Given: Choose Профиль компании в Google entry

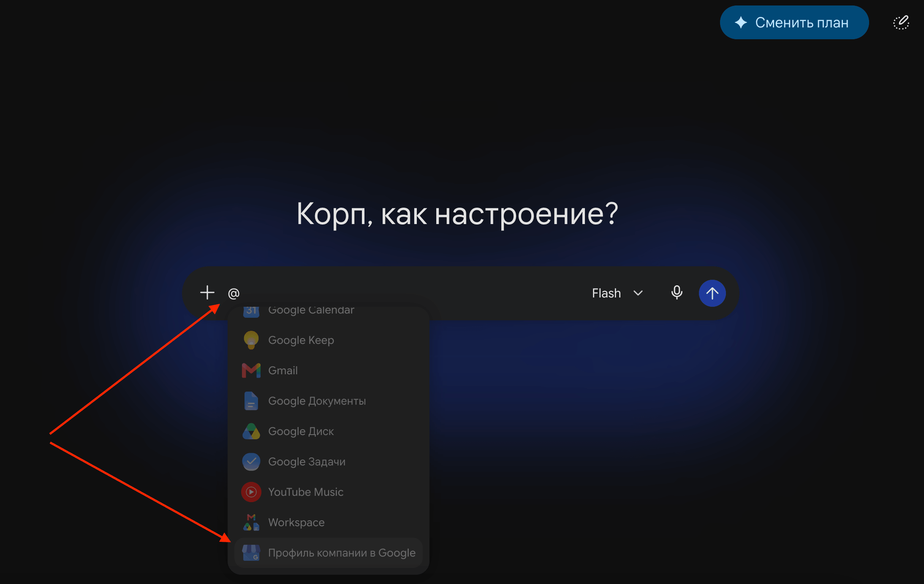Looking at the screenshot, I should (x=329, y=553).
